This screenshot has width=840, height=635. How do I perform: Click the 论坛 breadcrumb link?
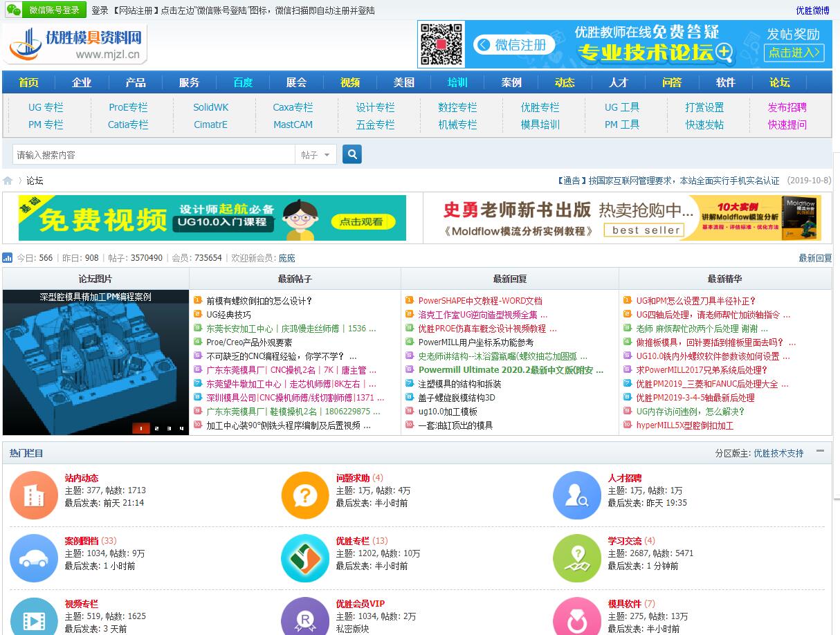[x=35, y=181]
